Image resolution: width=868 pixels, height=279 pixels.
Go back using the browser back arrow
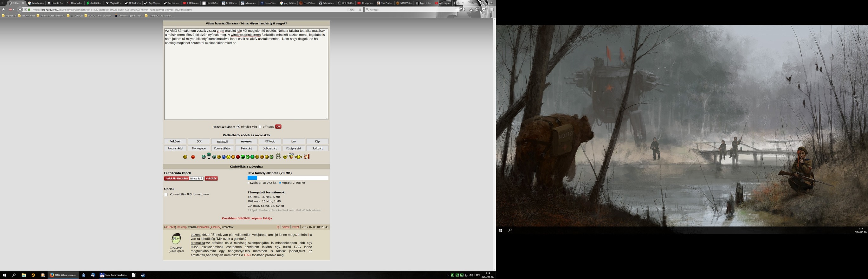click(x=20, y=10)
